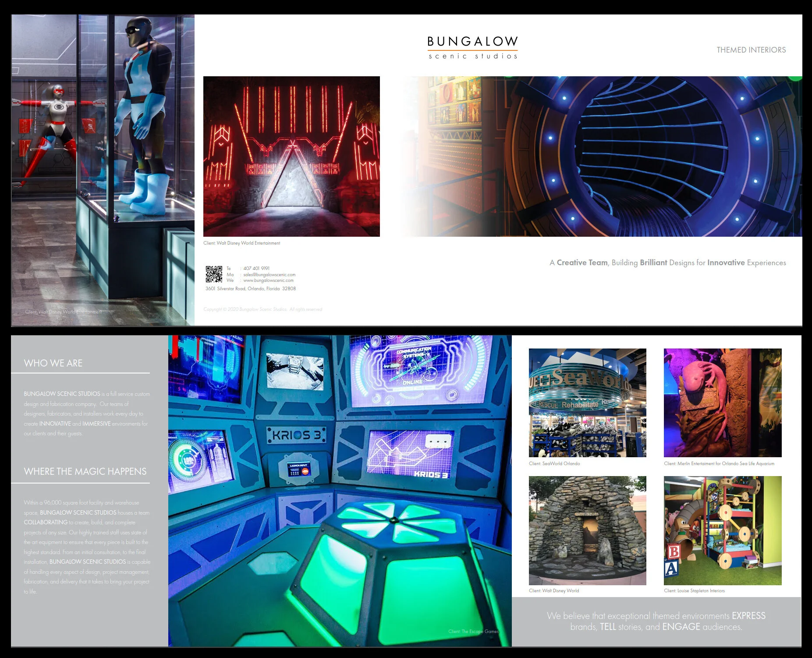Open the red neon gate photo
The width and height of the screenshot is (812, 658).
coord(291,156)
